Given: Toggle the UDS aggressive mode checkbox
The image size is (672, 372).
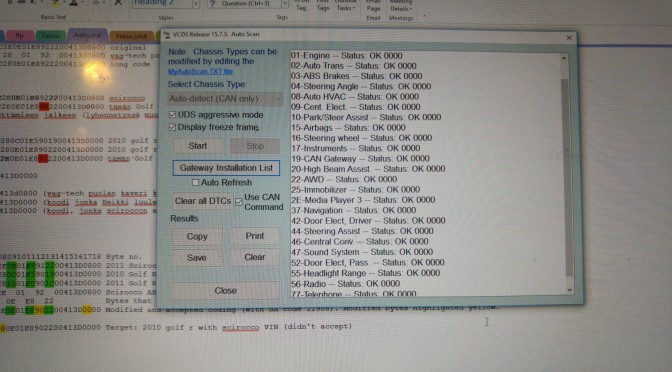Looking at the screenshot, I should point(172,114).
